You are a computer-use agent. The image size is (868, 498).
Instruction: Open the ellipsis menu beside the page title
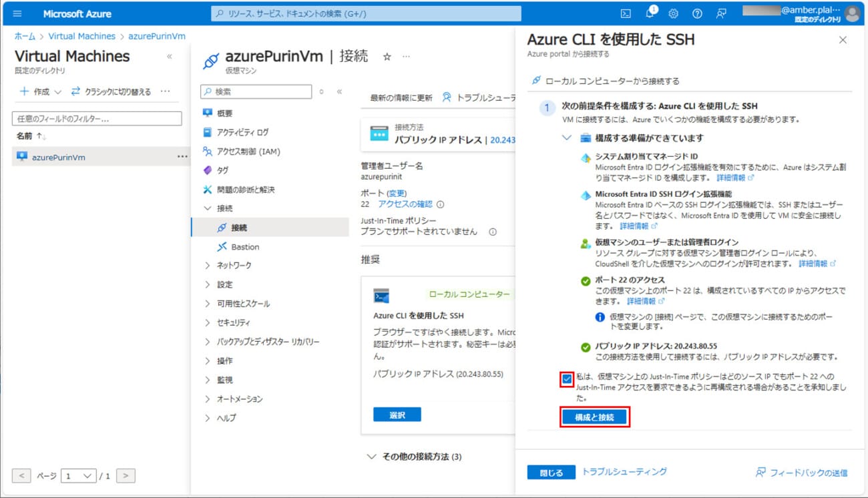point(406,57)
